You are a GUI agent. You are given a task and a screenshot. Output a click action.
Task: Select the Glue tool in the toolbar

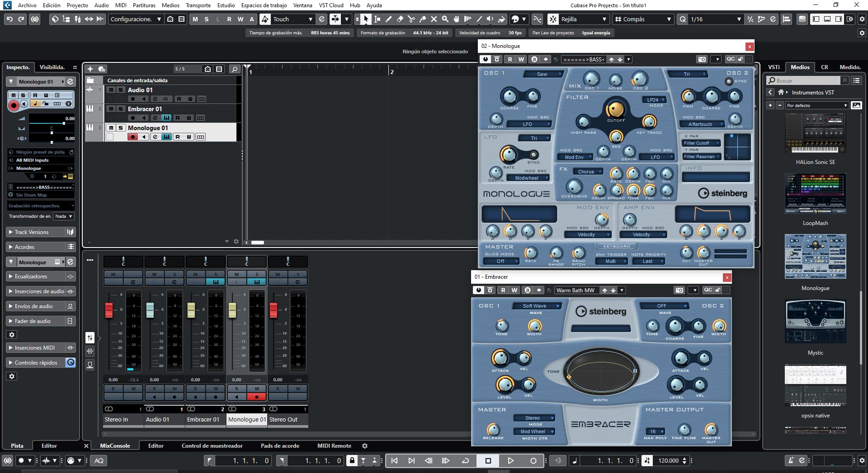coord(423,19)
